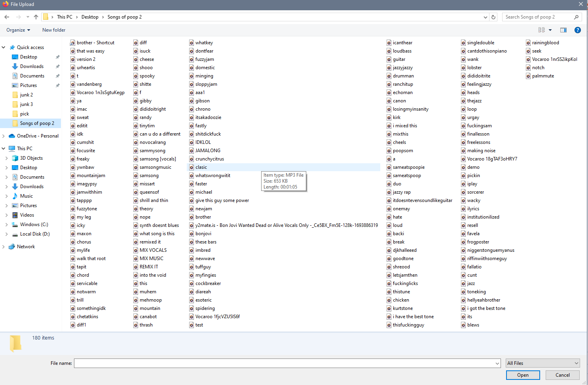Open the File name dropdown arrow

click(x=497, y=363)
